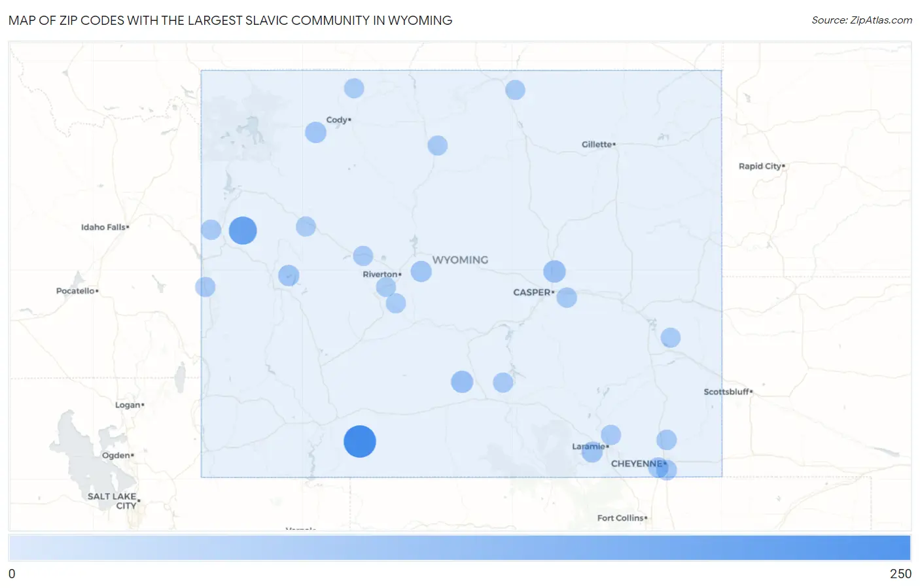Click the Ogden city label

118,455
